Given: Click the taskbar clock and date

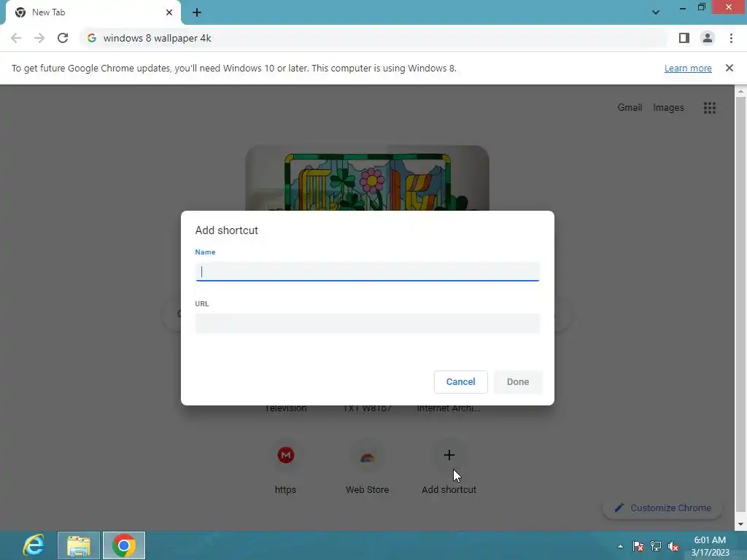Looking at the screenshot, I should 710,546.
